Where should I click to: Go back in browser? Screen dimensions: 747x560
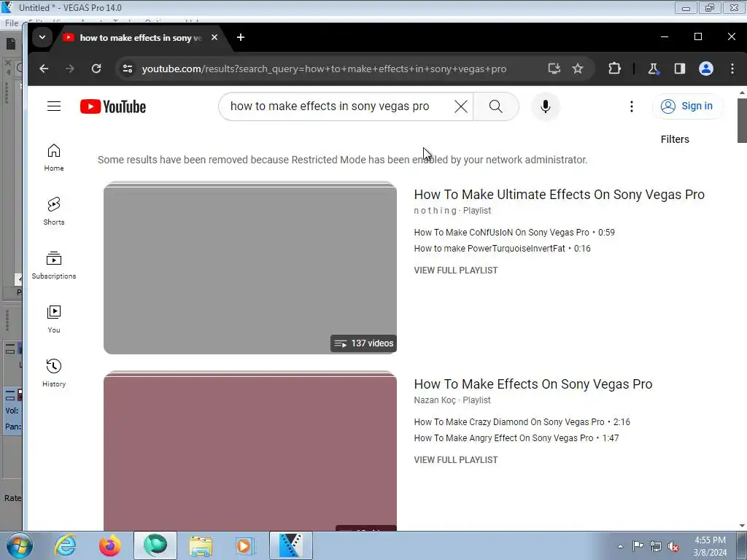[44, 69]
